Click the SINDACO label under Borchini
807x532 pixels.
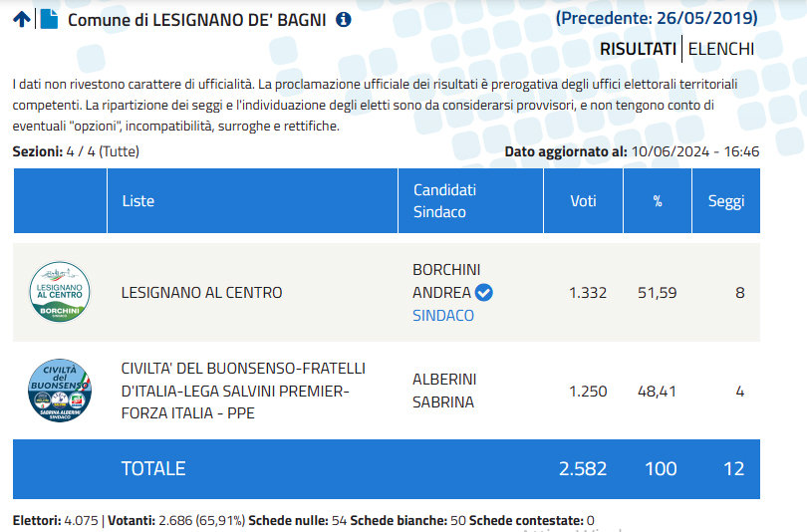tap(443, 316)
